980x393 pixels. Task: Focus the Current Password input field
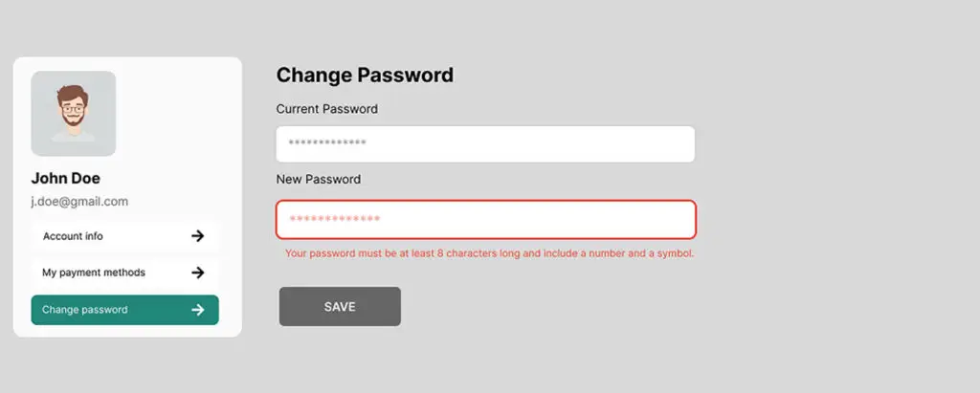[485, 144]
